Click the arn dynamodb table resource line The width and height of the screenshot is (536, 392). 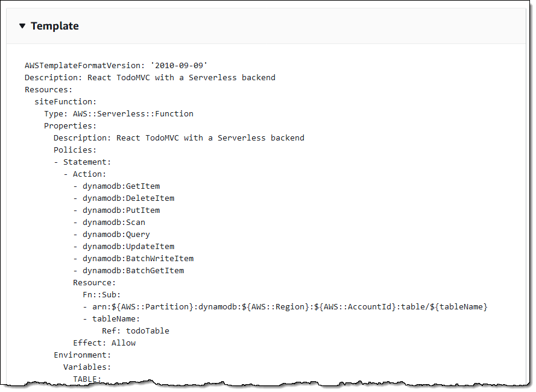coord(285,306)
